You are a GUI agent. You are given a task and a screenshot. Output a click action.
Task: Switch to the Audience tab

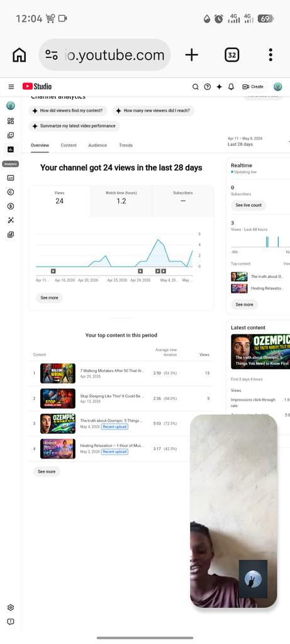[x=98, y=145]
